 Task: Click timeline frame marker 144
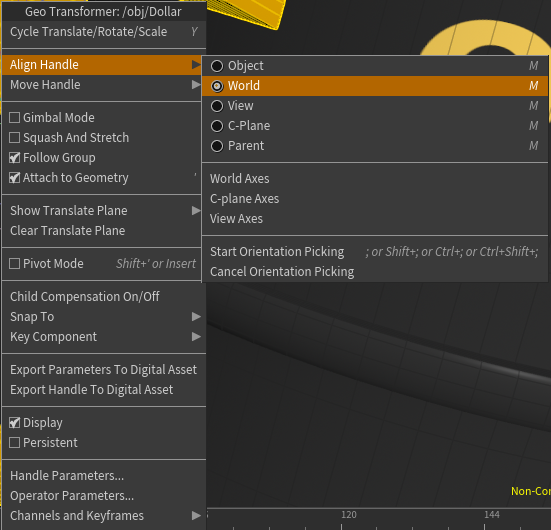(x=492, y=515)
